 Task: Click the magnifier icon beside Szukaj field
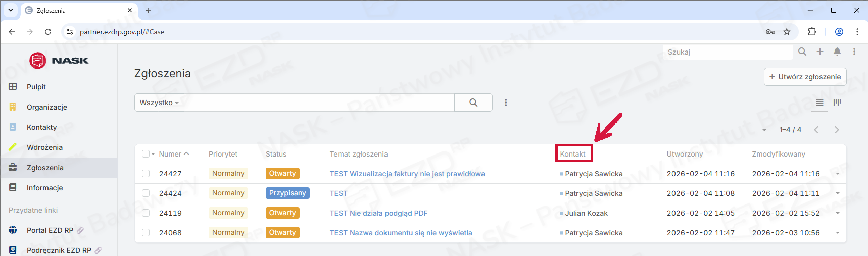click(802, 52)
